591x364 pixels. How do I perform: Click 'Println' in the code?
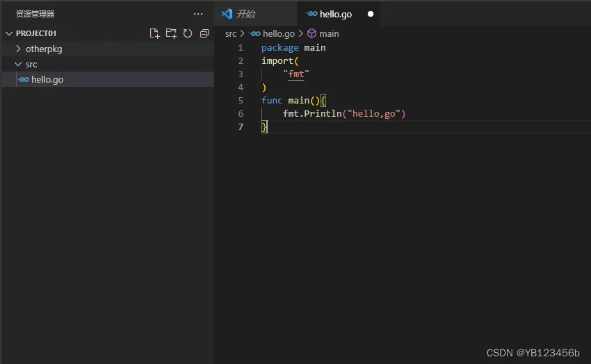coord(323,114)
